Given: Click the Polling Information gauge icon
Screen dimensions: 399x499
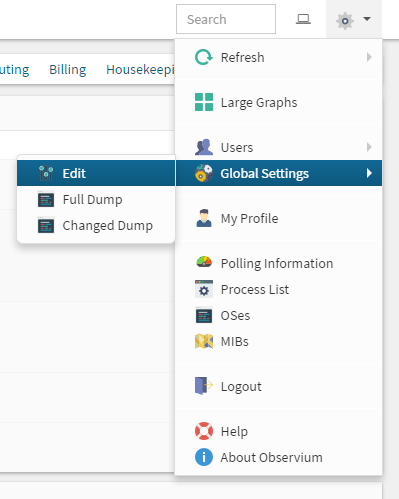Looking at the screenshot, I should 204,262.
